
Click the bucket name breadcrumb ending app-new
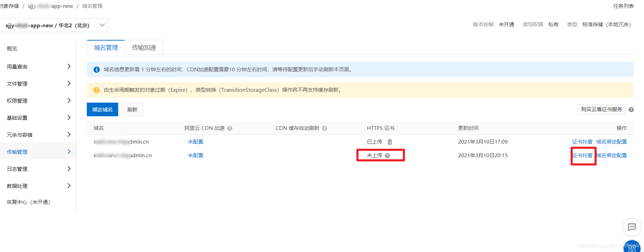click(50, 6)
